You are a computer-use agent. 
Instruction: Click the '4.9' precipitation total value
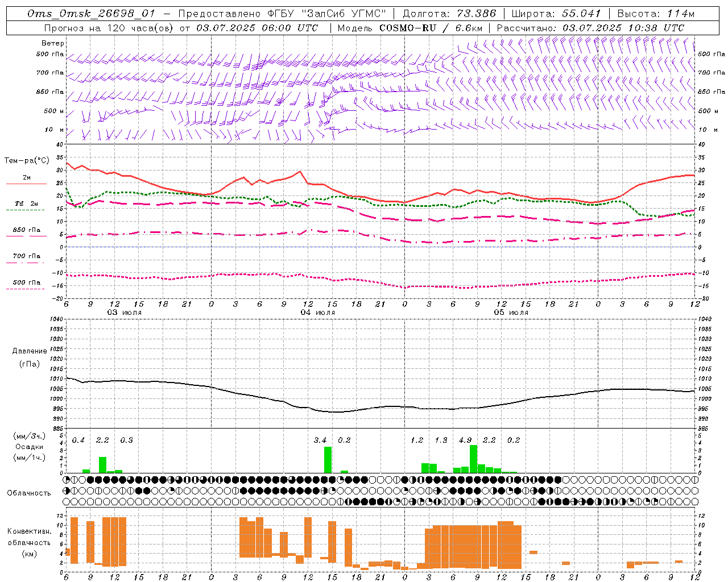(465, 440)
